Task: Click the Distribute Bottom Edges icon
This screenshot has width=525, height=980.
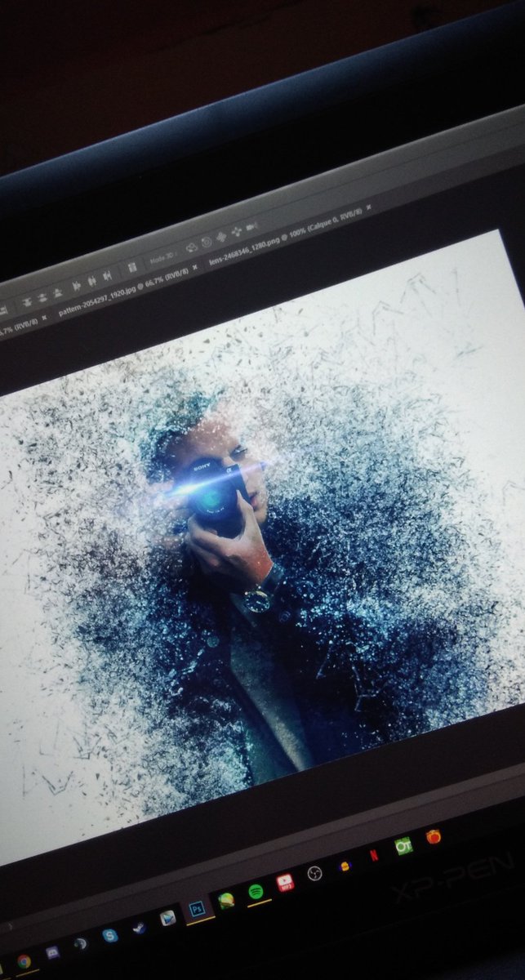Action: [x=58, y=292]
